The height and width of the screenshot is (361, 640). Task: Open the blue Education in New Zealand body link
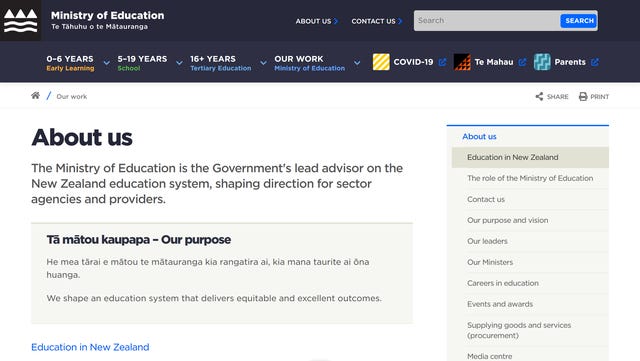coord(90,347)
